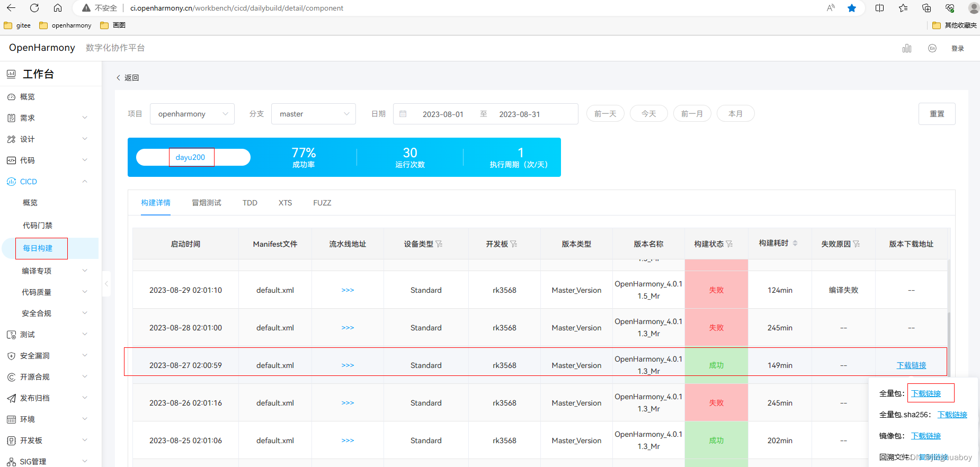Click the end date 2023-08-31 field
This screenshot has height=467, width=980.
[520, 114]
